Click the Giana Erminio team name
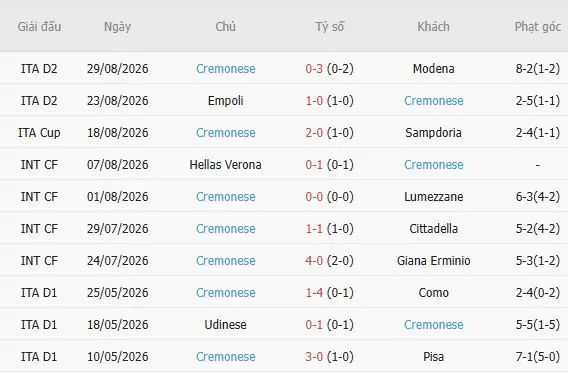 (434, 260)
